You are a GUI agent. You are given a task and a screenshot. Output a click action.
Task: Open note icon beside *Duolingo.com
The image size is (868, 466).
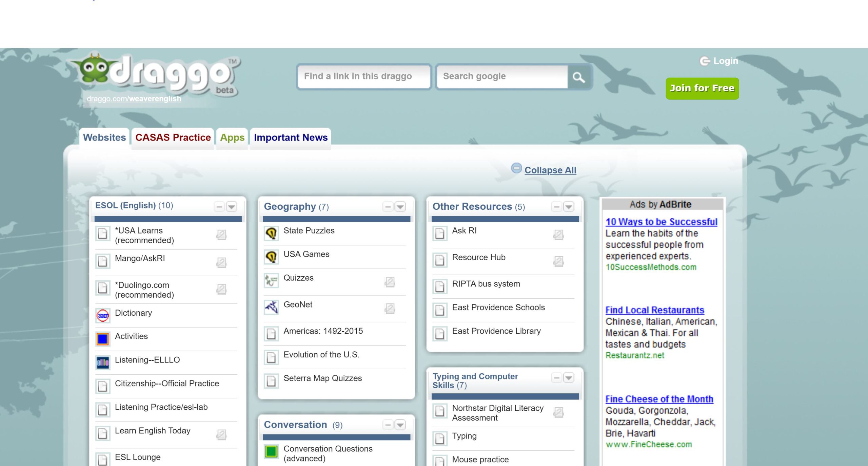pyautogui.click(x=221, y=289)
